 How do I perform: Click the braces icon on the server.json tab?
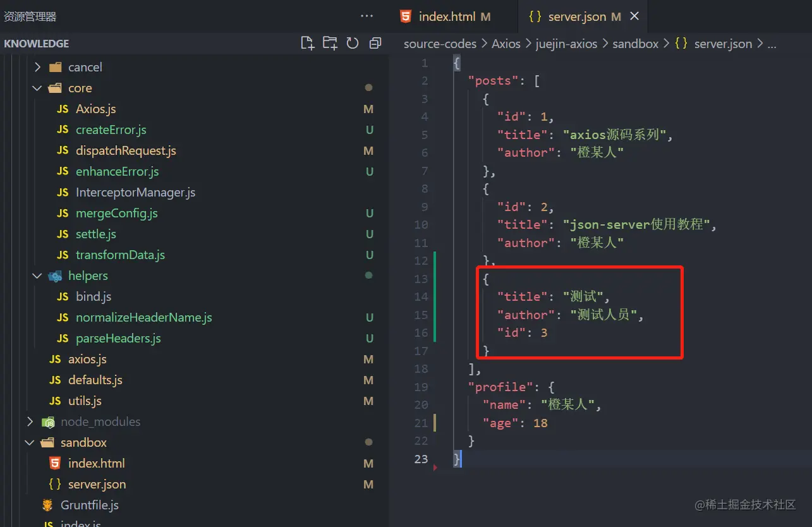click(x=535, y=17)
